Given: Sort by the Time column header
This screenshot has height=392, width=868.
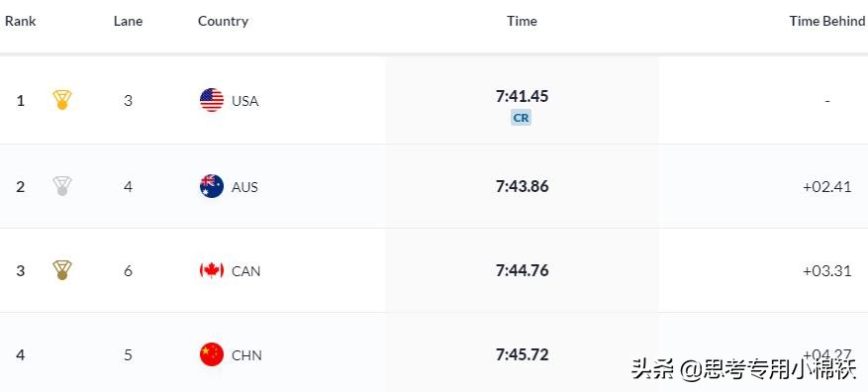Looking at the screenshot, I should (x=522, y=21).
